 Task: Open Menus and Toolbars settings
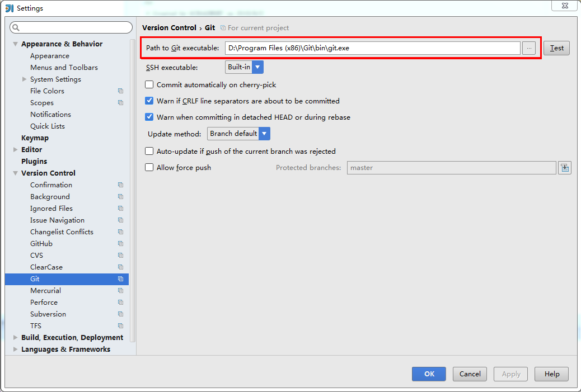[x=64, y=67]
